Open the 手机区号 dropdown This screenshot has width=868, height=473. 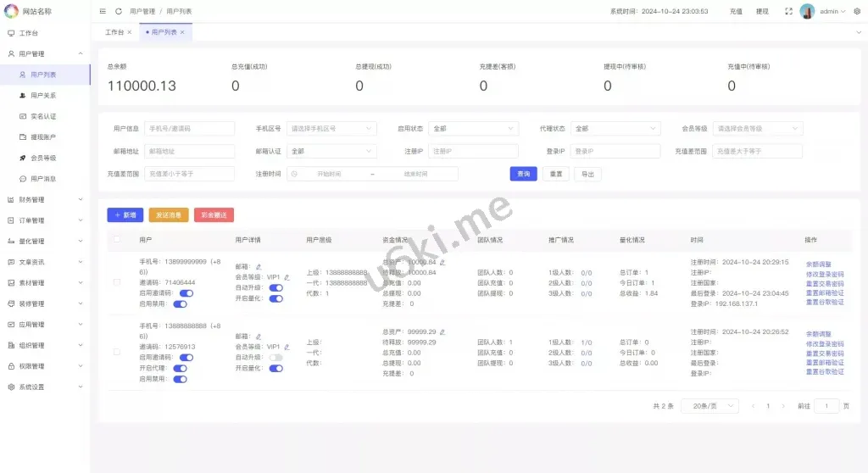pos(331,129)
